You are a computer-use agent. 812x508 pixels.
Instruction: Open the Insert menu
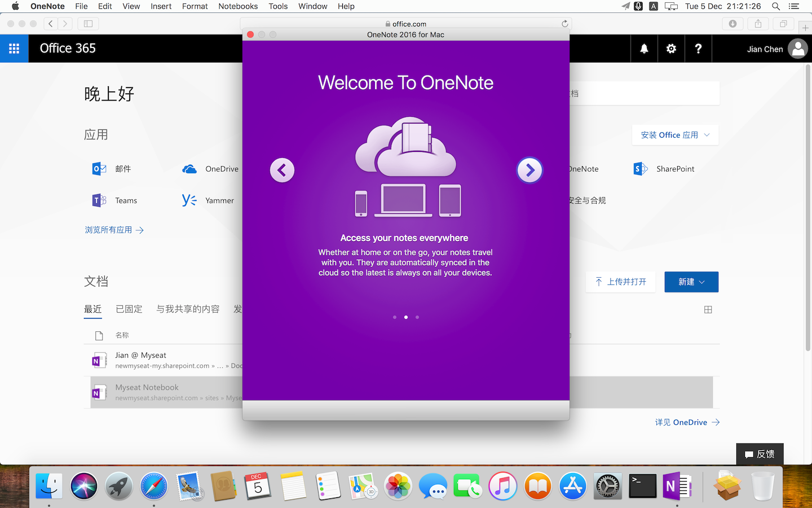point(161,6)
